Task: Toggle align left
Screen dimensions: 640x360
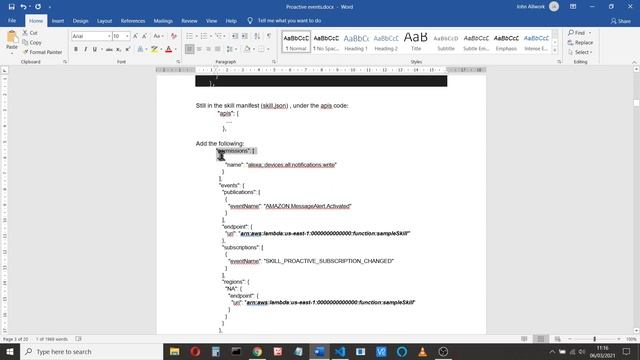Action: 189,49
